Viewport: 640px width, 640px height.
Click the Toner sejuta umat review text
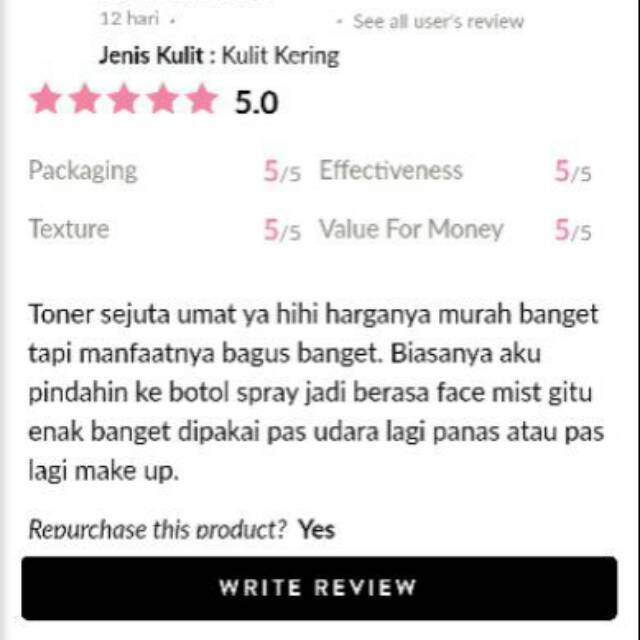coord(316,392)
